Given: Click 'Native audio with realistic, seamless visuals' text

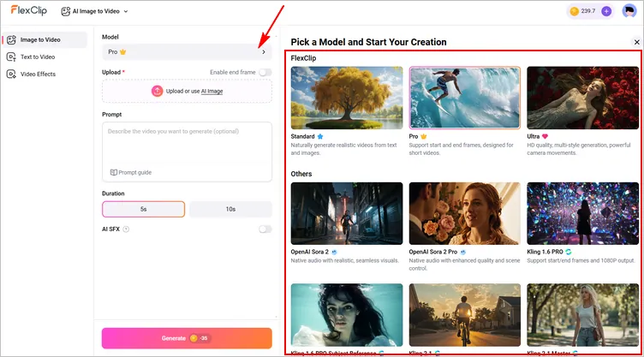Looking at the screenshot, I should coord(344,260).
